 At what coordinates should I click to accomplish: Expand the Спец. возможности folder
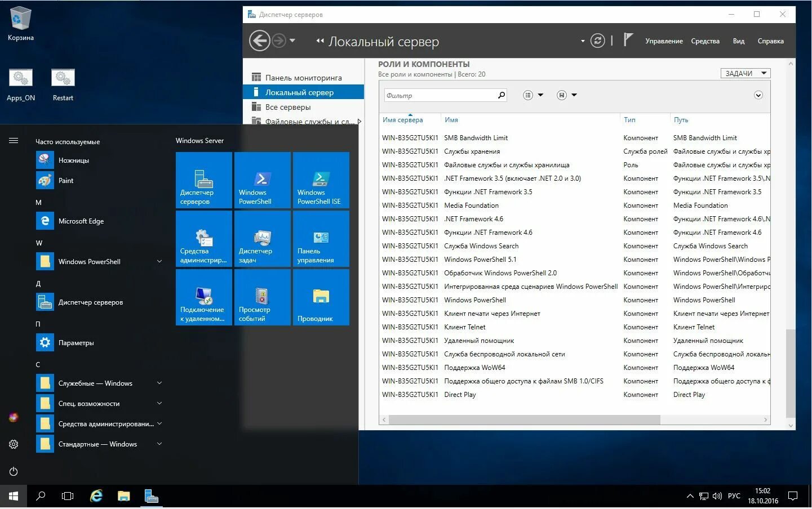tap(159, 403)
